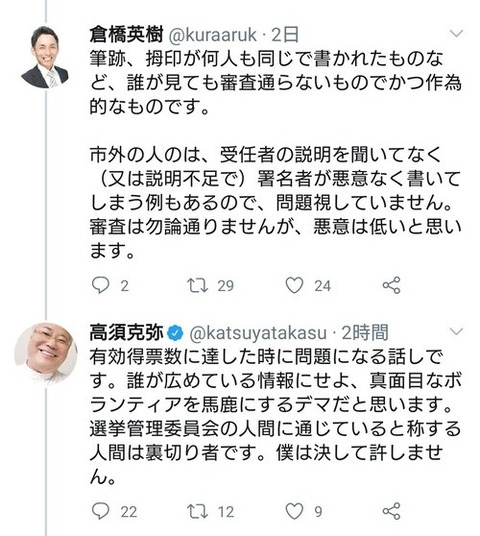Like 高須克弥's tweet with heart icon
The width and height of the screenshot is (480, 536).
tap(294, 511)
